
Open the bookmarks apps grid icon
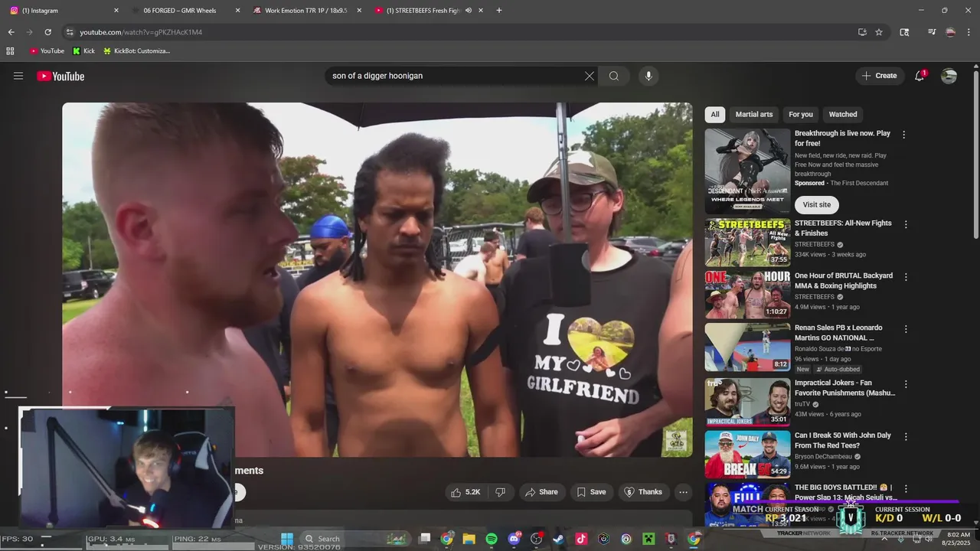pyautogui.click(x=10, y=51)
